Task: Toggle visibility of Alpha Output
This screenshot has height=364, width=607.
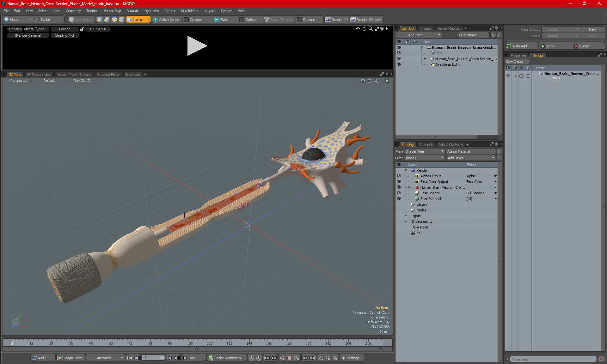Action: coord(399,176)
